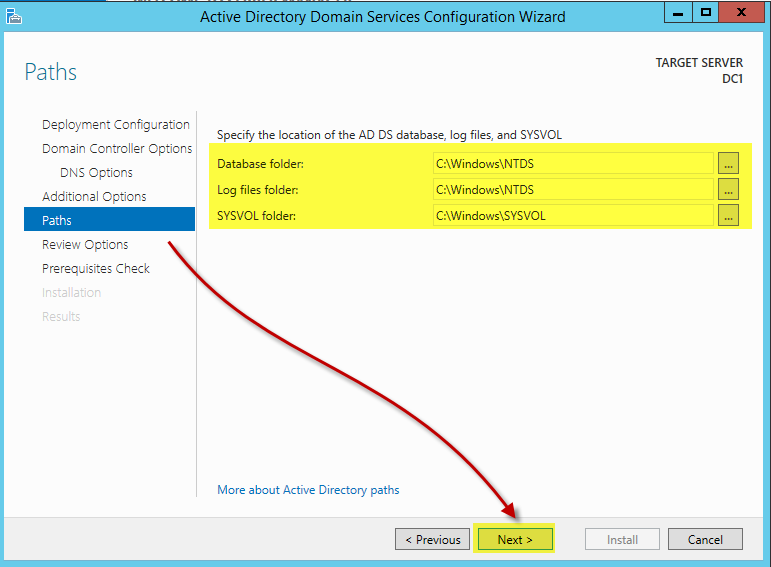Browse for the Log files folder location
Image resolution: width=771 pixels, height=567 pixels.
click(x=728, y=189)
